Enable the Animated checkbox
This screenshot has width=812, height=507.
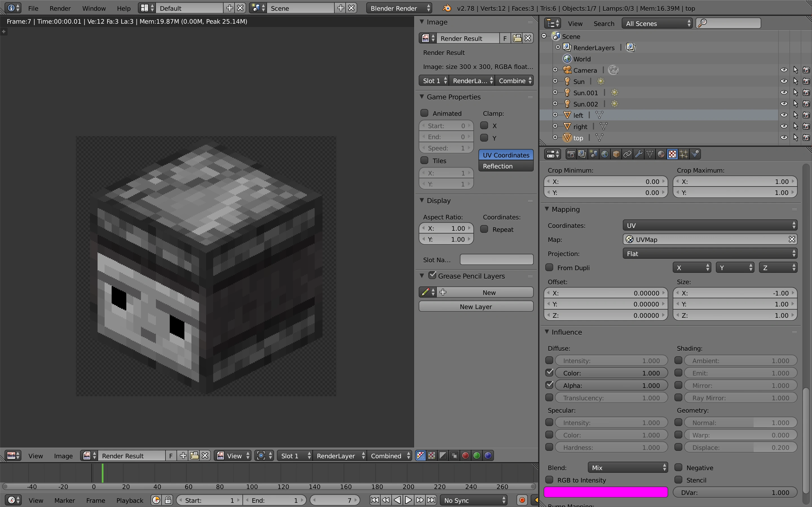coord(424,113)
